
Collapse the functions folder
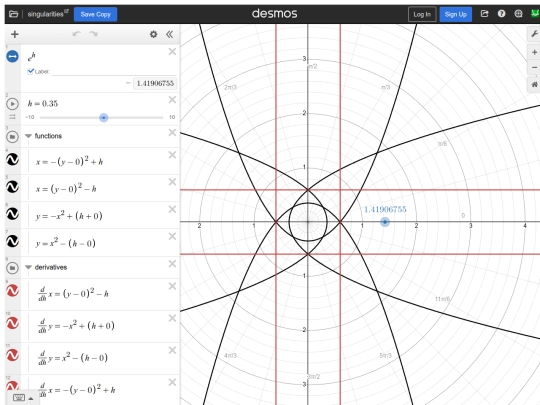29,136
